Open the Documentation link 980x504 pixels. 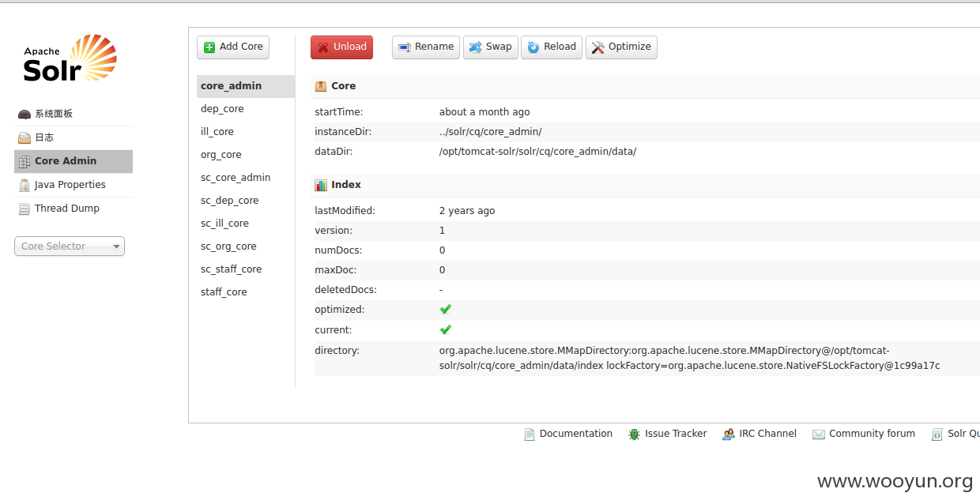tap(568, 434)
